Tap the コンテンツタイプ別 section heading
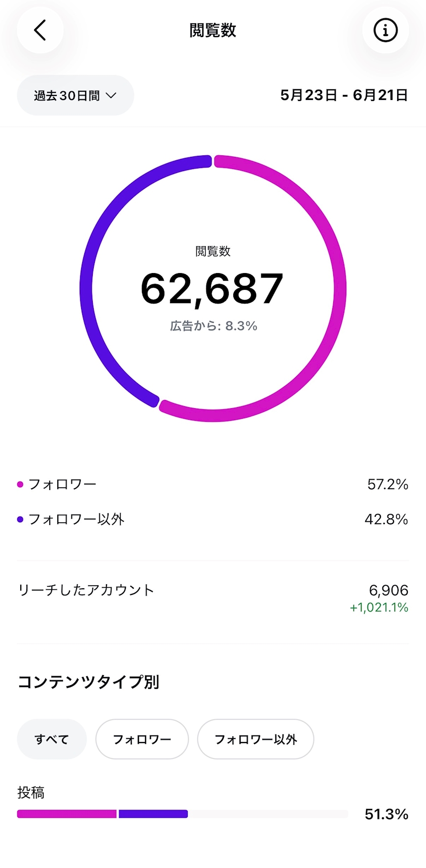 (x=89, y=682)
